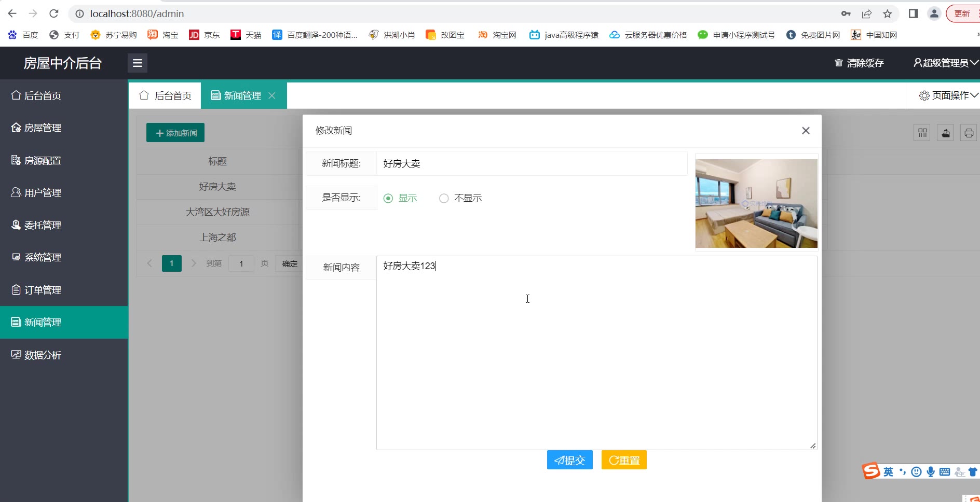Click the column filter grid icon
Screen dimensions: 980x502
tap(922, 133)
